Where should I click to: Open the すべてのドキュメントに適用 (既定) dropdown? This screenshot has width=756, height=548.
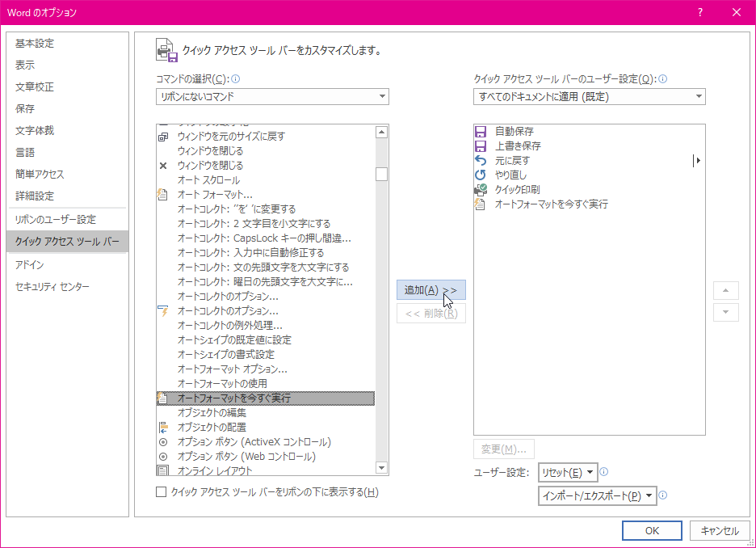tap(589, 96)
